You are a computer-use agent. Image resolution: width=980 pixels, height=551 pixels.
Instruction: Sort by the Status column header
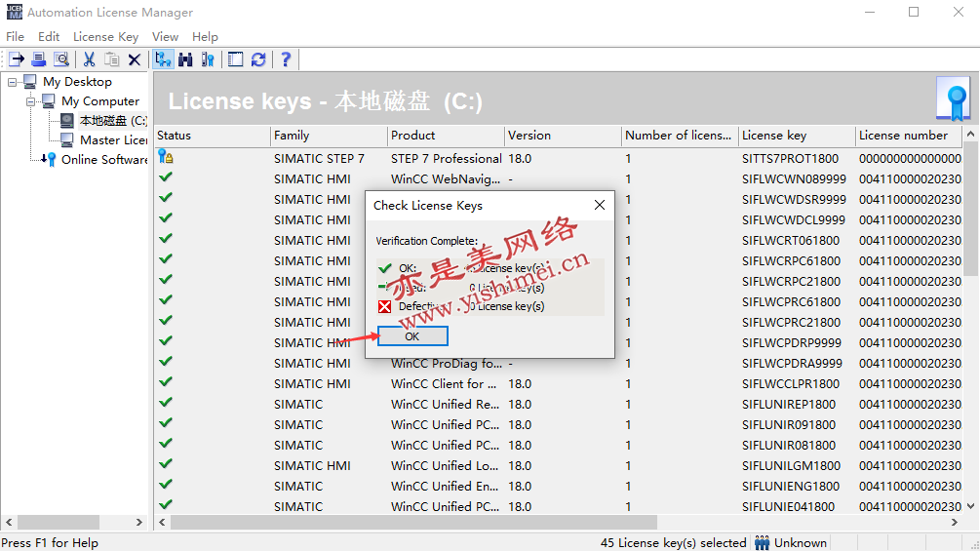click(212, 136)
